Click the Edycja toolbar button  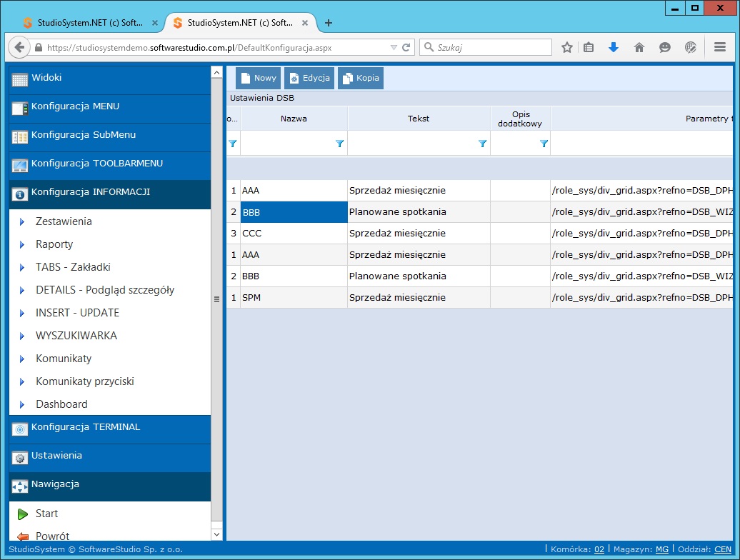(x=309, y=79)
